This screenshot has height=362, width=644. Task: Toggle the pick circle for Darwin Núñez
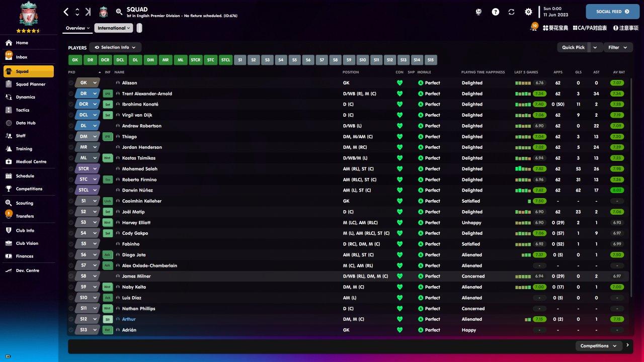71,190
